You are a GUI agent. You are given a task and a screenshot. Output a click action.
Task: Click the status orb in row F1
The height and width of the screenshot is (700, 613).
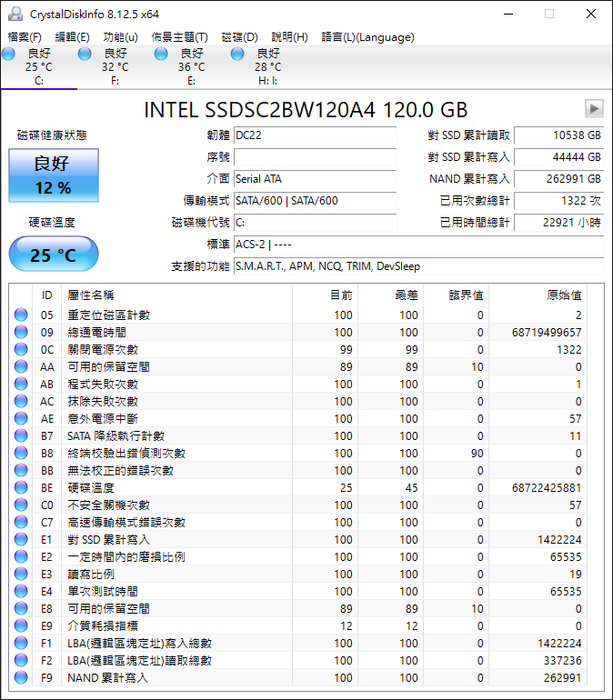click(21, 643)
